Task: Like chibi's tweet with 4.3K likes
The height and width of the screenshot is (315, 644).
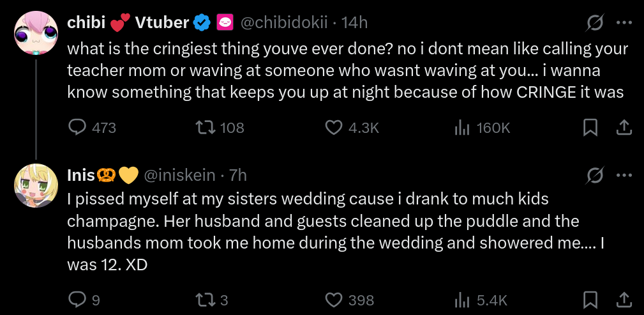Action: click(x=334, y=128)
